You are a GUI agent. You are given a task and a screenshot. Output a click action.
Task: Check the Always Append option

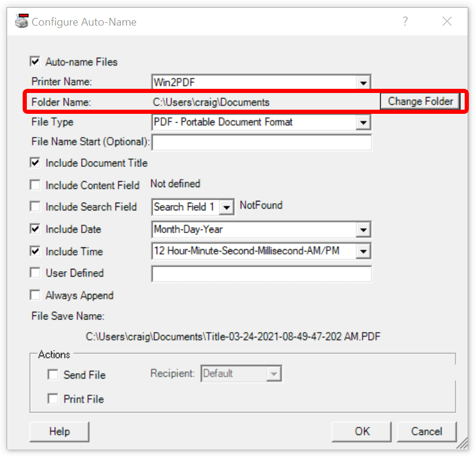click(35, 296)
